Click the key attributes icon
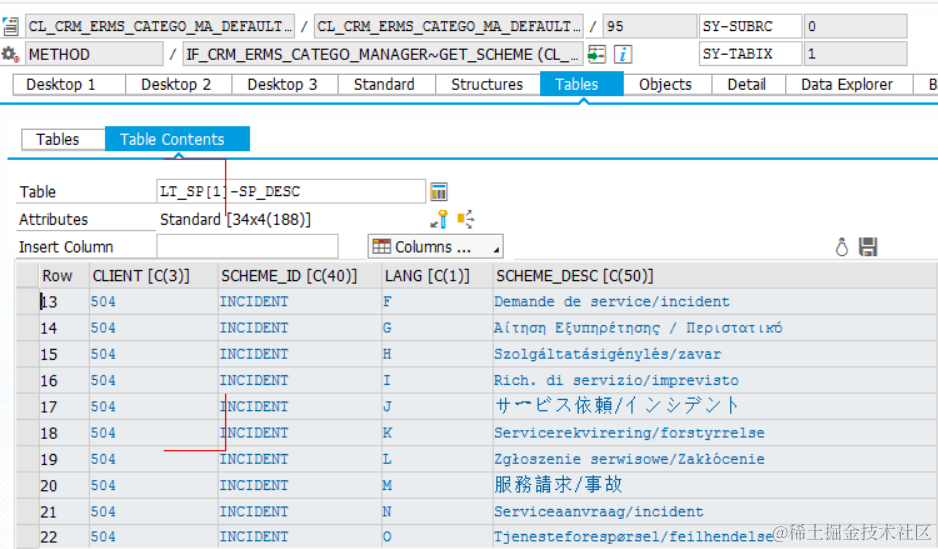Viewport: 938px width, 549px height. pos(439,219)
